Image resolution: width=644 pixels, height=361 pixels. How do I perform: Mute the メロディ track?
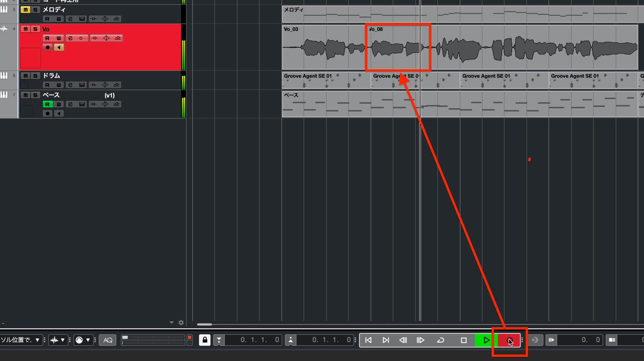pos(25,10)
